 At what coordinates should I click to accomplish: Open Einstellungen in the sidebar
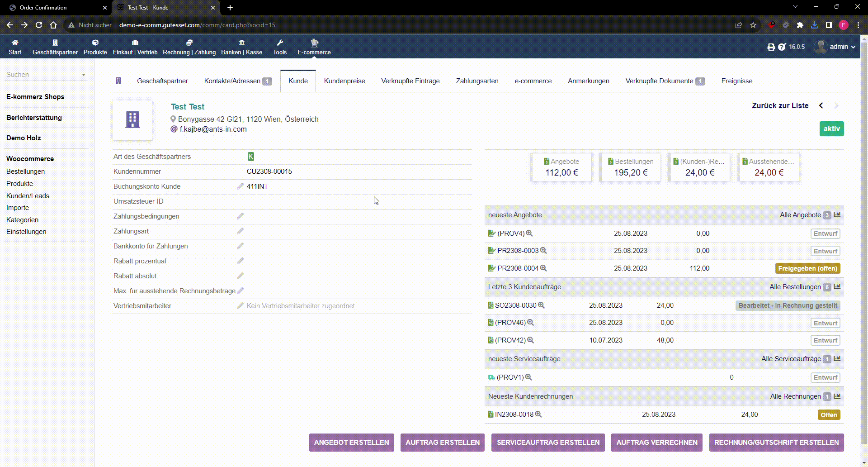click(26, 232)
